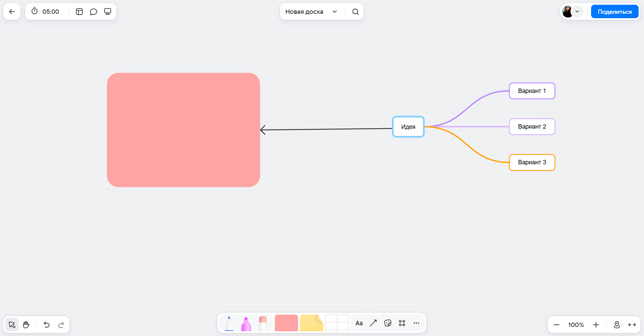Open the board name dropdown chevron

[x=335, y=12]
